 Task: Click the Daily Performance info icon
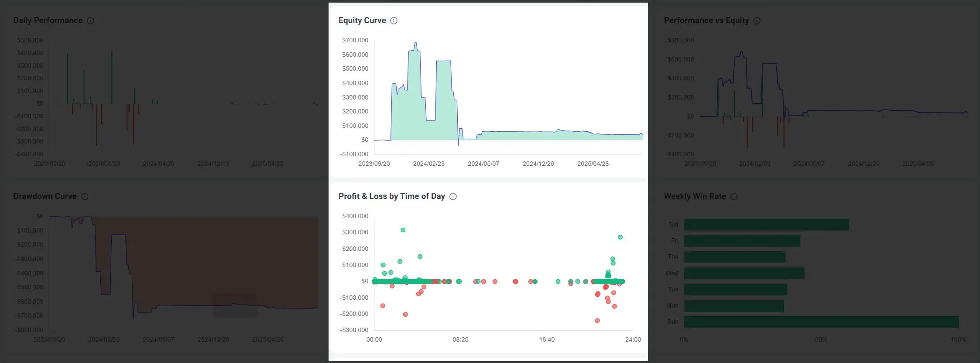pos(90,21)
